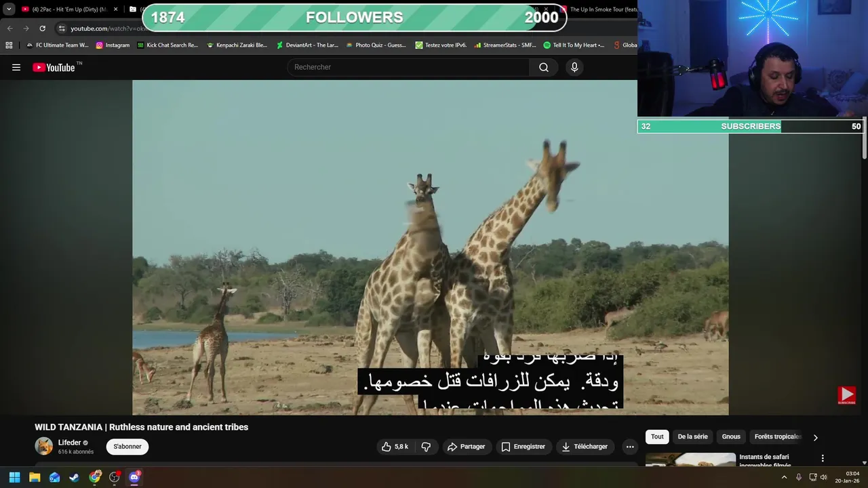Open the tray network icon
The width and height of the screenshot is (868, 488).
click(x=813, y=477)
